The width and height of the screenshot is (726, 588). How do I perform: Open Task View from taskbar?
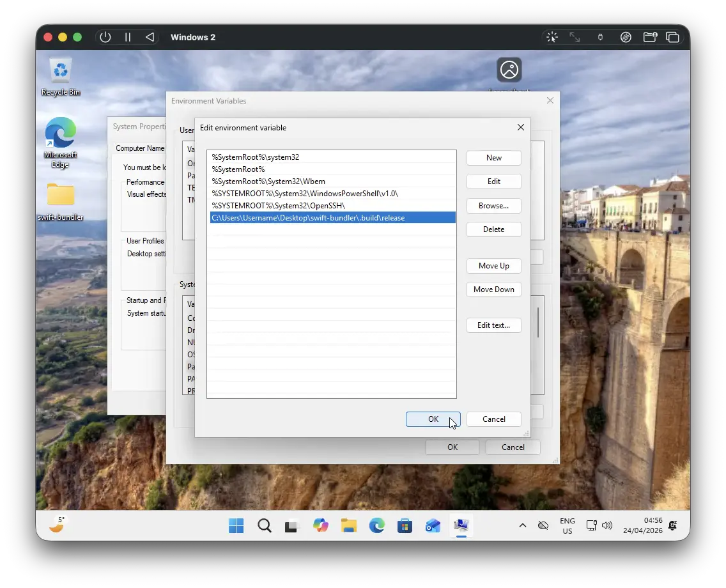click(291, 526)
